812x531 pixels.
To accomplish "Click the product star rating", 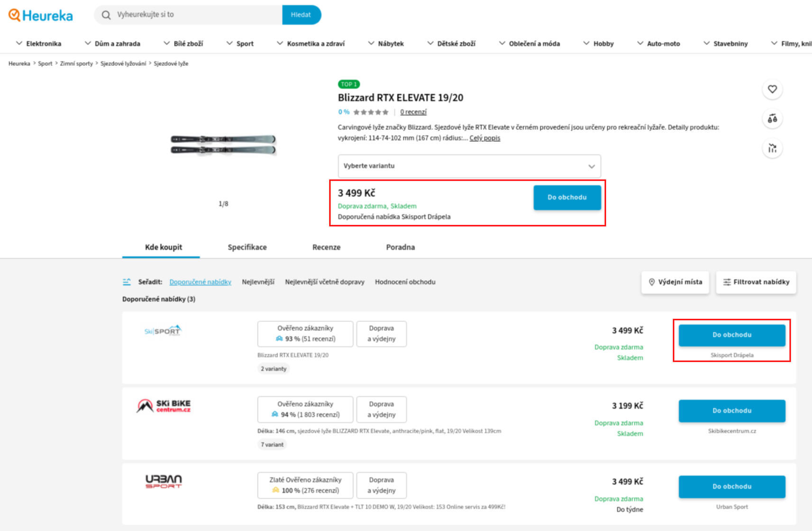I will click(x=371, y=112).
